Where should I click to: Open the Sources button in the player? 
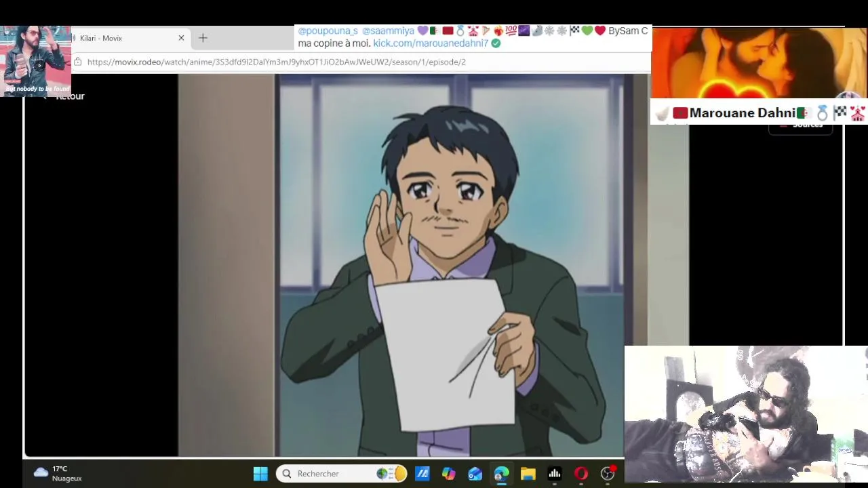pos(800,125)
